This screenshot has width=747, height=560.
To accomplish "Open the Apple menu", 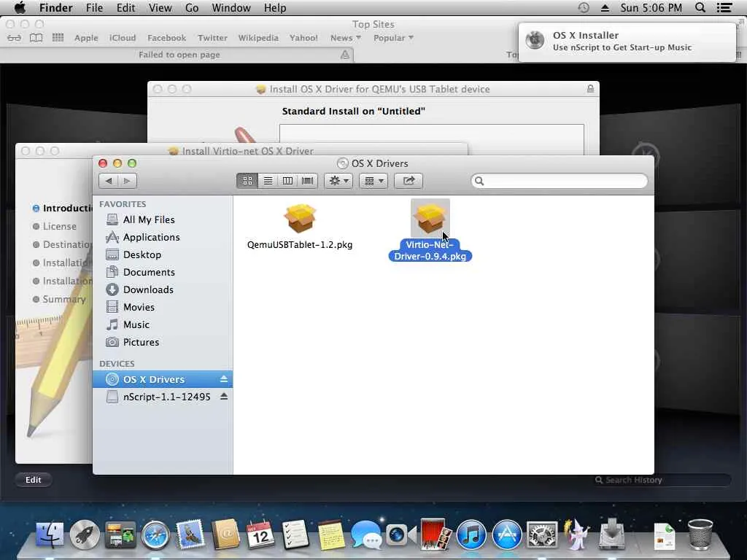I will tap(20, 7).
